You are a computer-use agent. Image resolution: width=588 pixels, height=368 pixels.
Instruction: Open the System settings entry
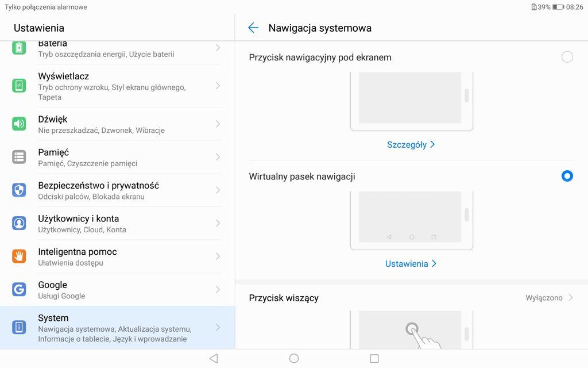115,328
